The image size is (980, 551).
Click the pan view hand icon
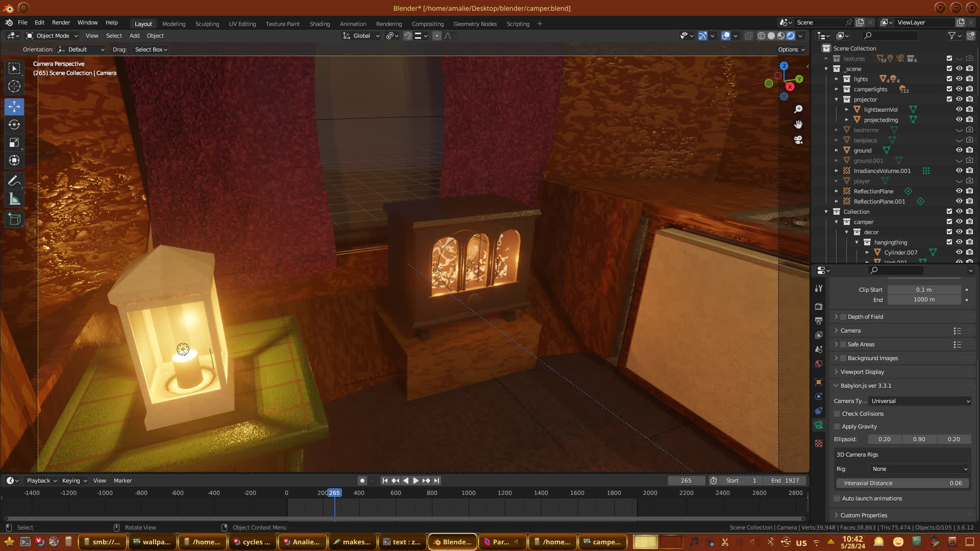pos(798,124)
